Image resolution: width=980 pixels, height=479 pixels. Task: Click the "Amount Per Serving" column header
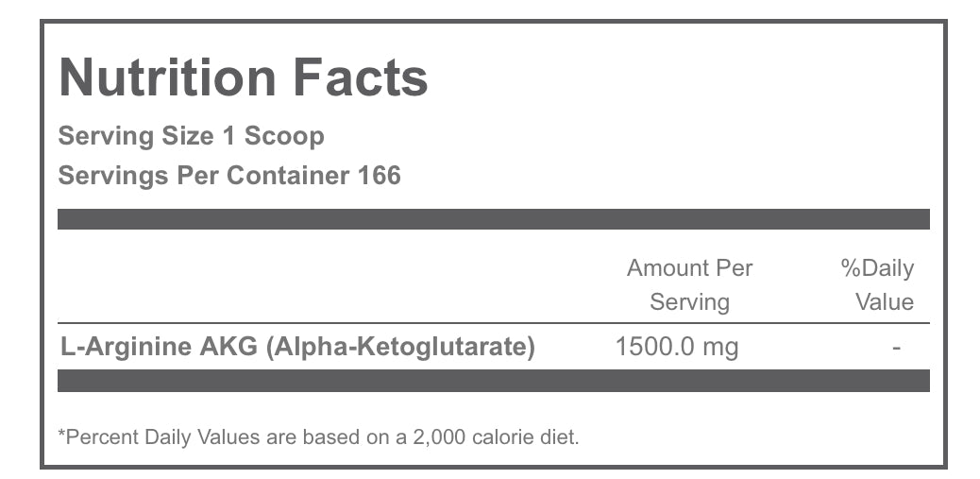(x=689, y=285)
